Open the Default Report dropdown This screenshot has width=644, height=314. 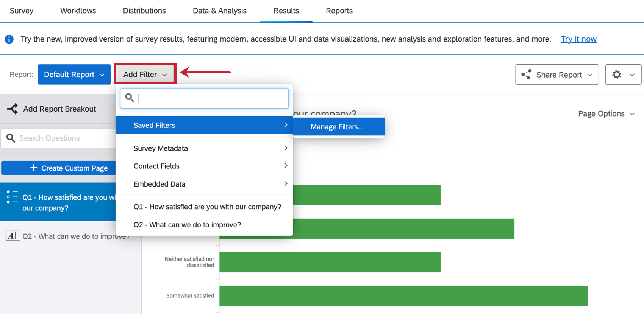point(74,75)
